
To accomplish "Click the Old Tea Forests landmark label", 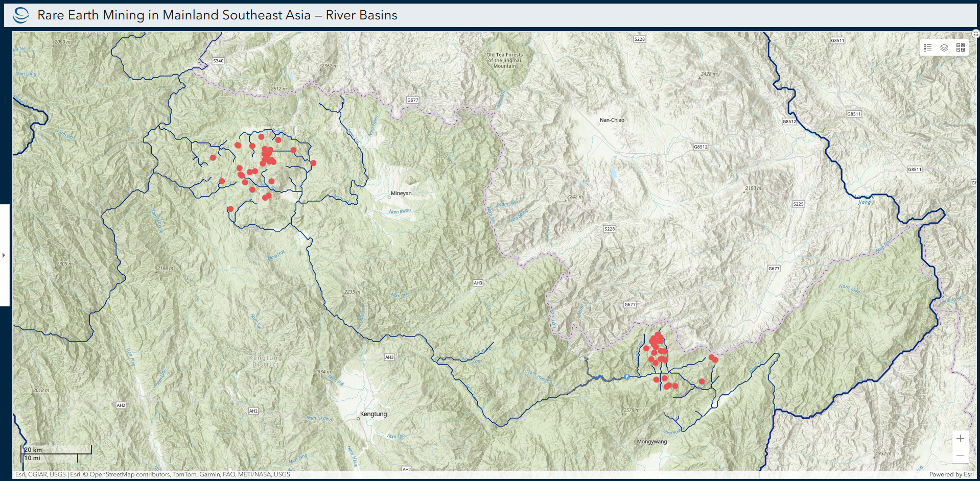I will [x=504, y=60].
